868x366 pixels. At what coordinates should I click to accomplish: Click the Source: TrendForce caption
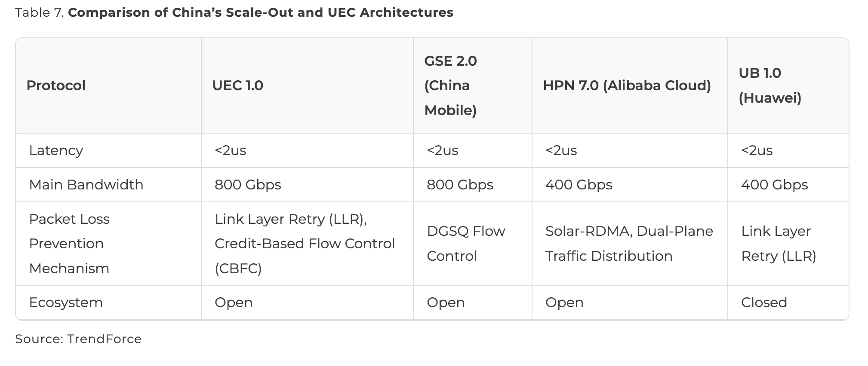pyautogui.click(x=78, y=339)
